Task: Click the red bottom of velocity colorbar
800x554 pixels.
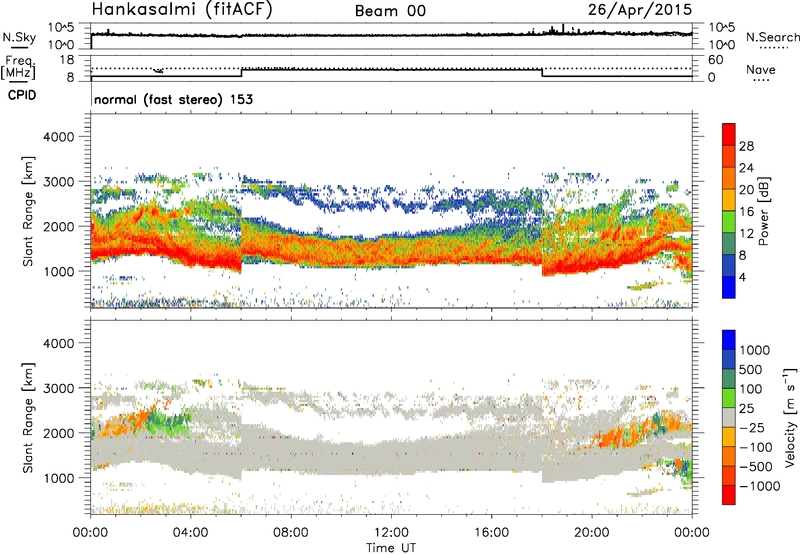Action: coord(729,495)
